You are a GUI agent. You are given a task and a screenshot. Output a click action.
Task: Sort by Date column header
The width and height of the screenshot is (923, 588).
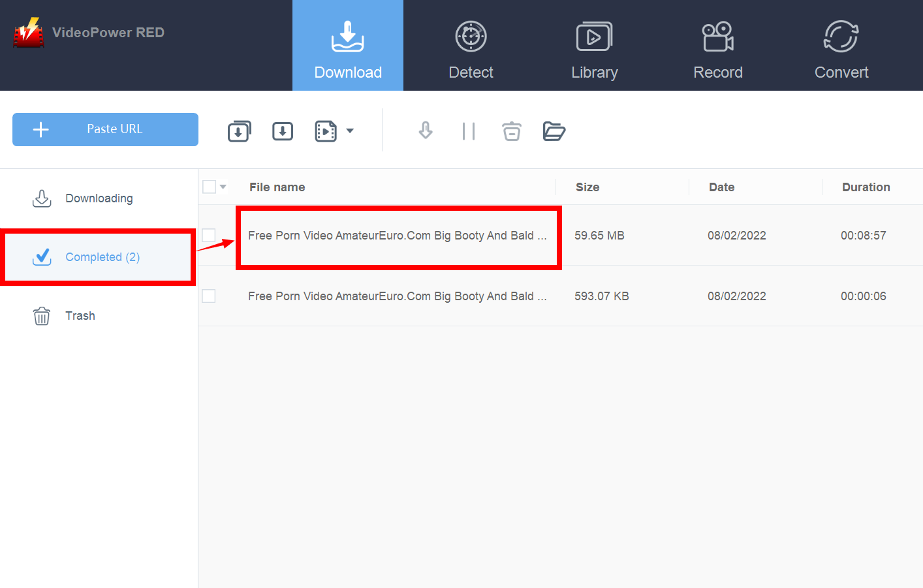coord(721,187)
